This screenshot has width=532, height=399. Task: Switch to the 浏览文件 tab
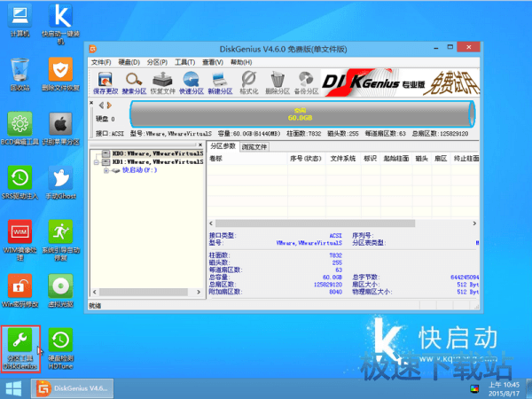[x=254, y=147]
